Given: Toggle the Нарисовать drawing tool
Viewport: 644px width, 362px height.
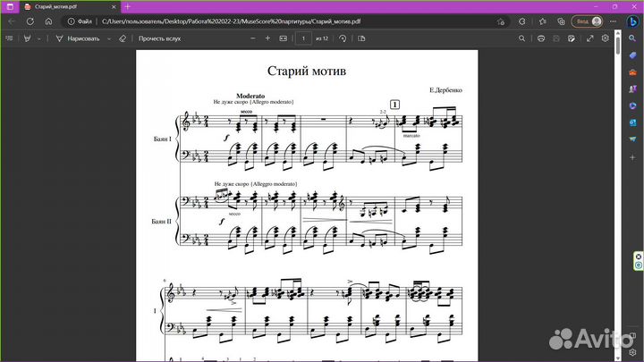Looking at the screenshot, I should point(80,38).
